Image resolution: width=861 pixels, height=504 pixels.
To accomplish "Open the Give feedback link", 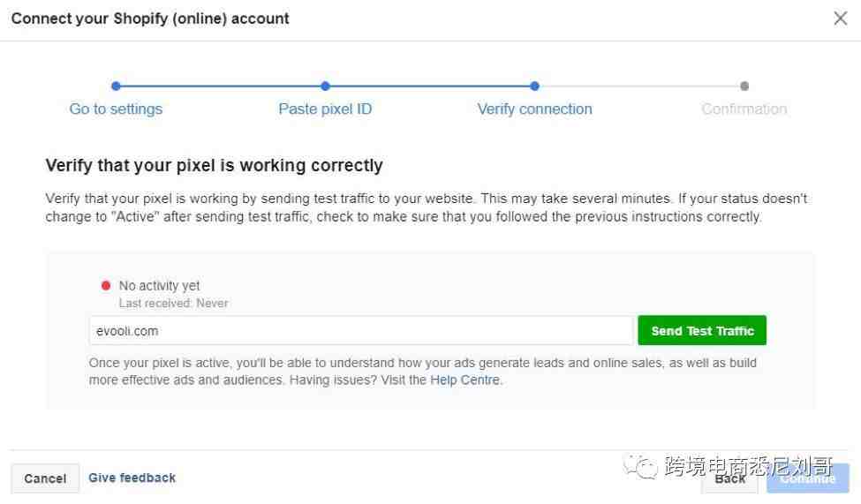I will point(132,478).
